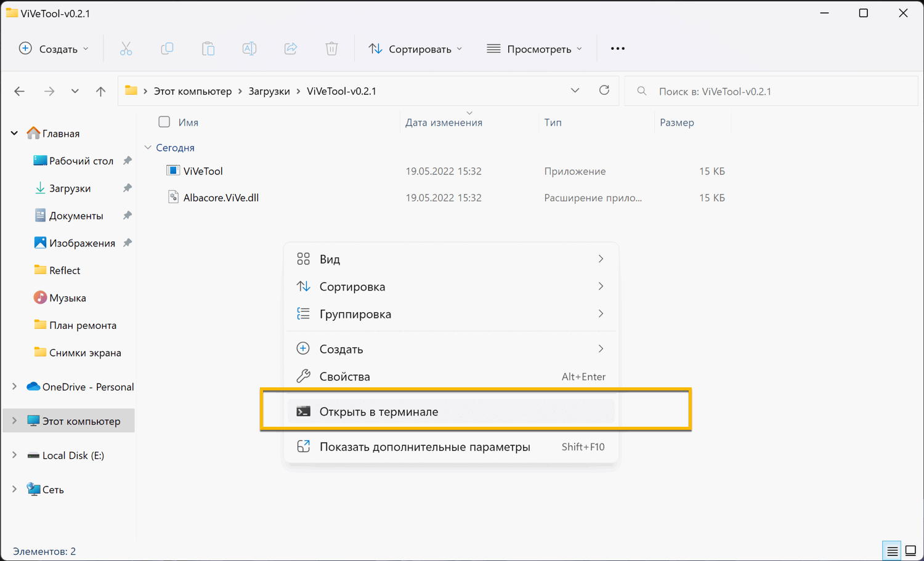
Task: Toggle the select-all checkbox beside Имя
Action: [164, 122]
